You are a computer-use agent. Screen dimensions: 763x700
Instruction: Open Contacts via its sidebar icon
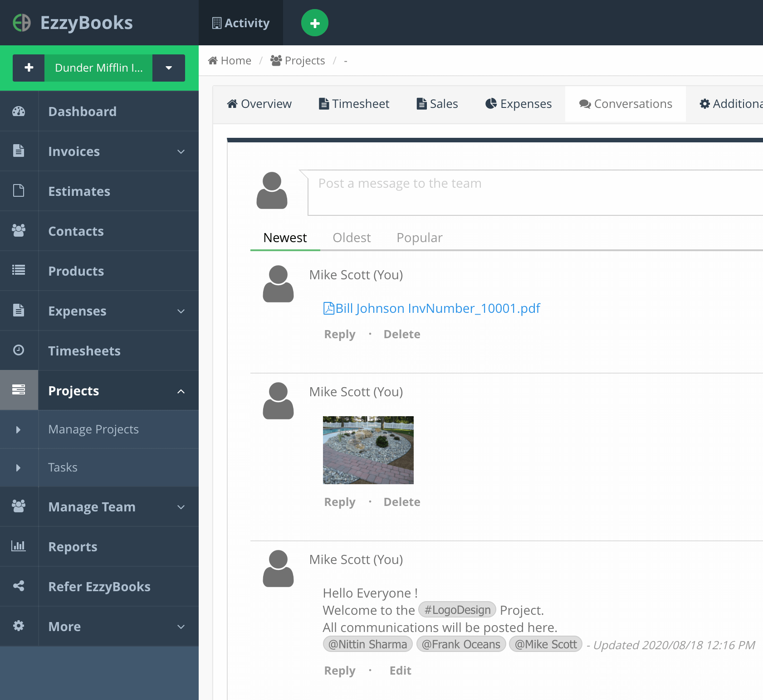pyautogui.click(x=19, y=231)
